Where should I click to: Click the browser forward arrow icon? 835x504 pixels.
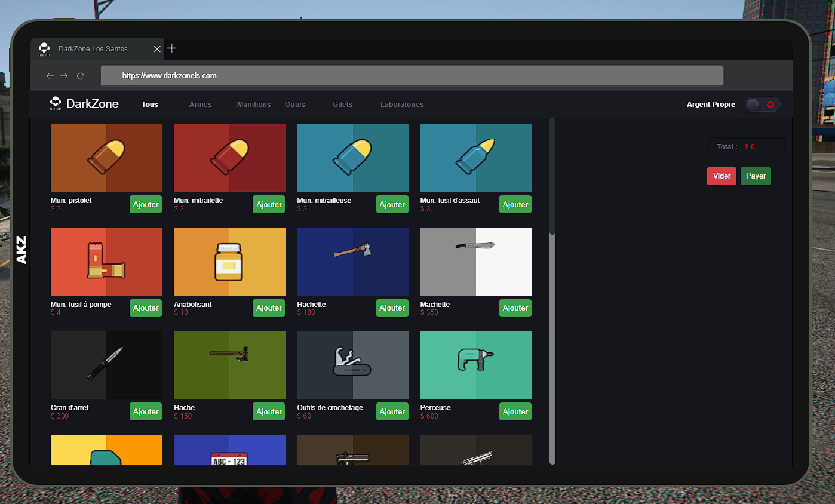64,76
